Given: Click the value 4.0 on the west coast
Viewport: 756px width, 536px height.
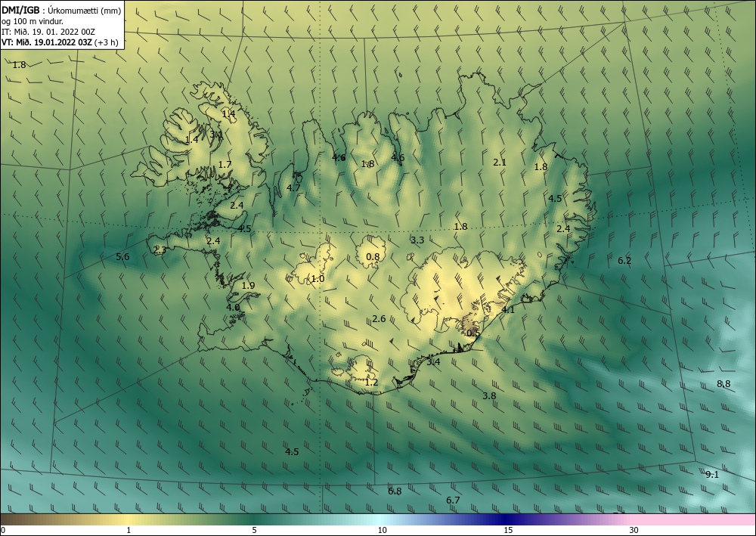Looking at the screenshot, I should point(233,307).
